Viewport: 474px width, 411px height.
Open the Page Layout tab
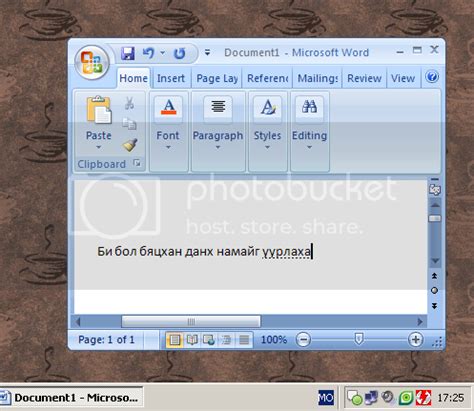tap(217, 78)
